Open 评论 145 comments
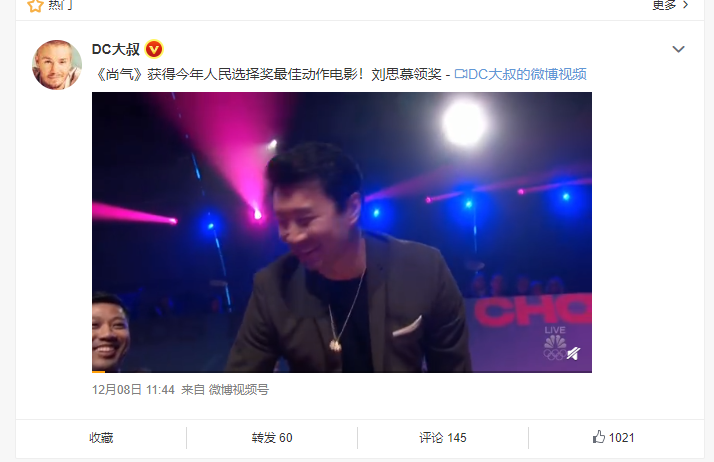Screen dimensions: 714x462 pyautogui.click(x=443, y=438)
